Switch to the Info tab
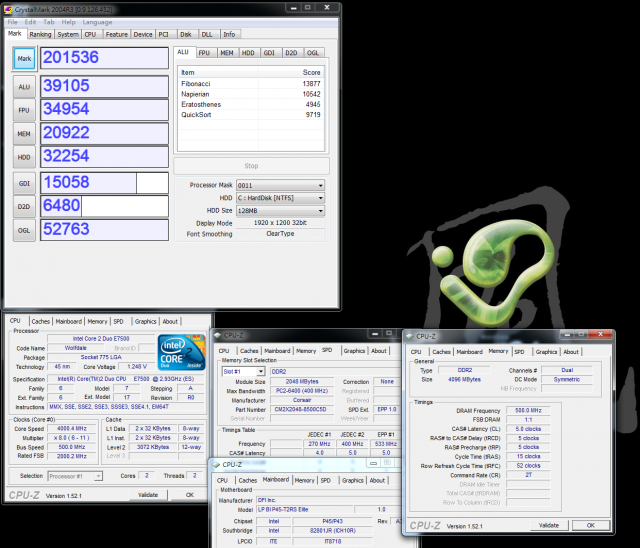 point(229,35)
